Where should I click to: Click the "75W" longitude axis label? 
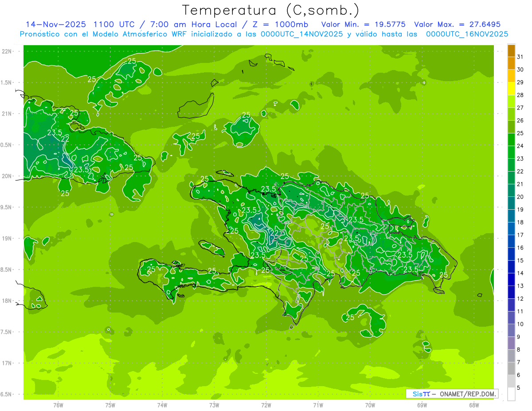tap(110, 405)
